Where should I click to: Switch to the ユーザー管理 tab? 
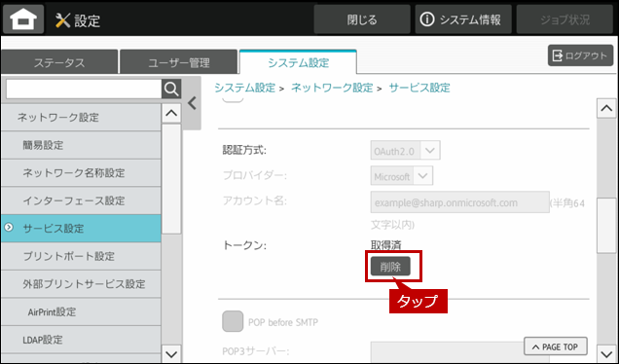pos(179,62)
